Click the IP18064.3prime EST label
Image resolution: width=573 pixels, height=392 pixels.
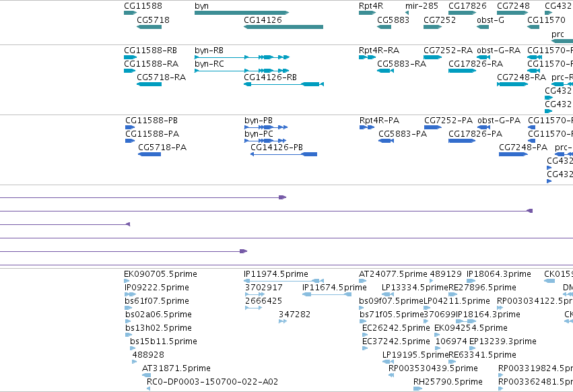498,274
